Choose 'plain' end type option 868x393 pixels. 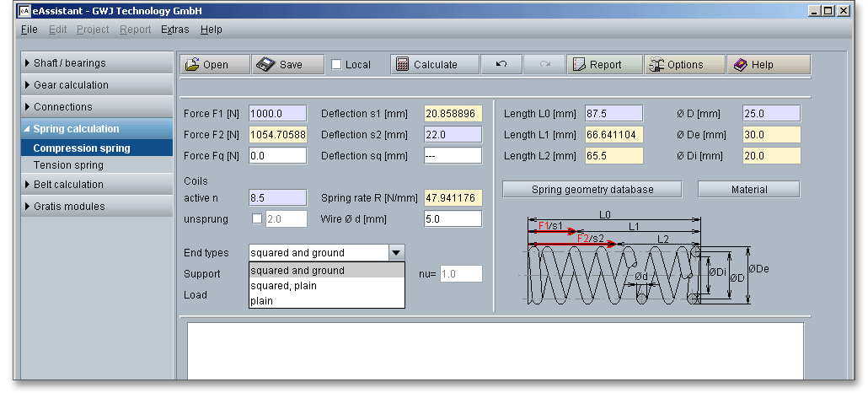coord(261,300)
